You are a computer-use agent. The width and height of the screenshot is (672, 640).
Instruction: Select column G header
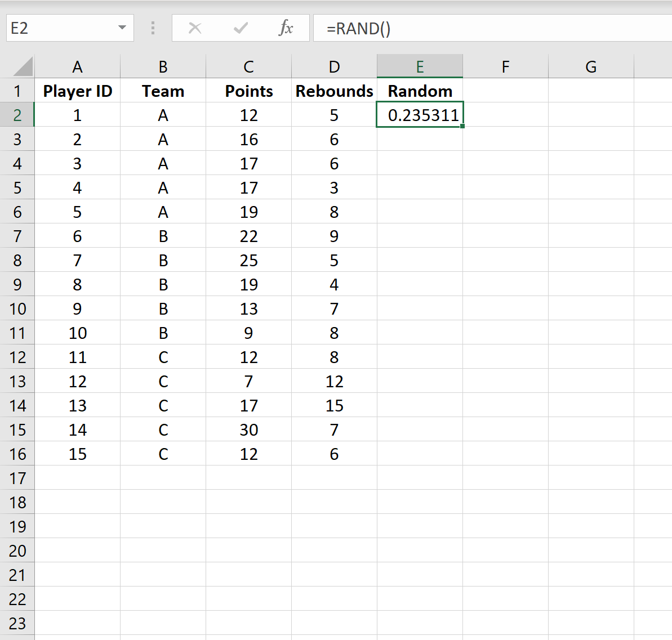coord(591,66)
